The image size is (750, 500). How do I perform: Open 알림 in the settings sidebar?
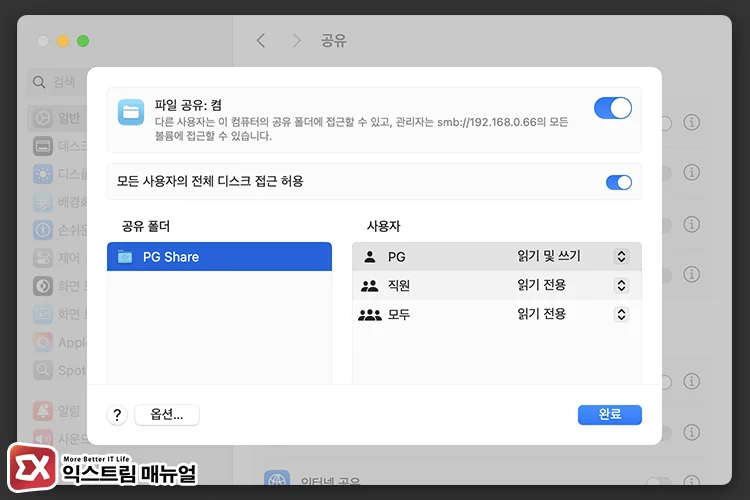coord(57,411)
